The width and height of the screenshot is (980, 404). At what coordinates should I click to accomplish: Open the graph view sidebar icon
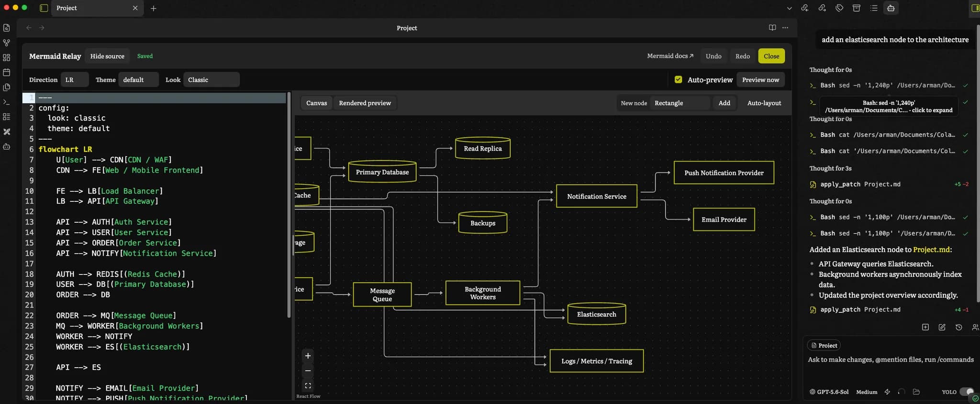click(x=7, y=43)
